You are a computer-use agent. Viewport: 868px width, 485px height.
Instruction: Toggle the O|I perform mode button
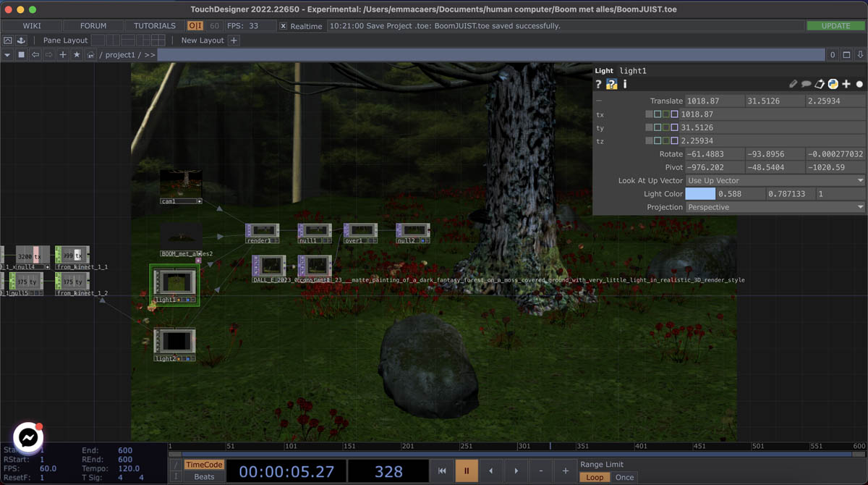point(195,26)
